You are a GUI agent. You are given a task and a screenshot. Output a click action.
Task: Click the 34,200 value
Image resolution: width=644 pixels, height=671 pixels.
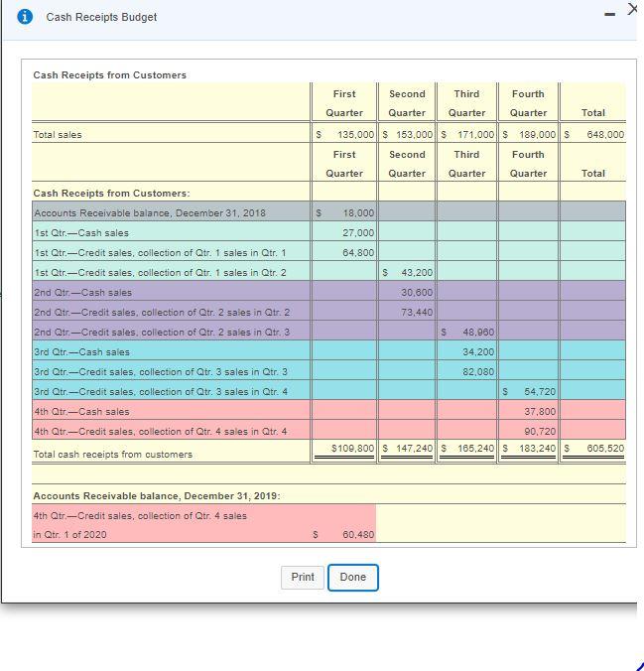pos(478,351)
